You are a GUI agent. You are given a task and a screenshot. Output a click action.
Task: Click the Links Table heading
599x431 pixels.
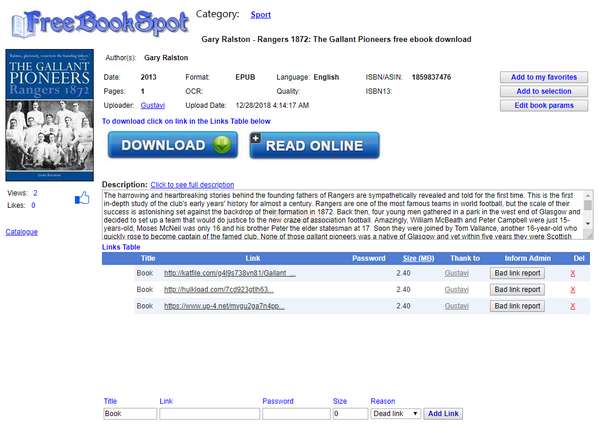point(121,247)
